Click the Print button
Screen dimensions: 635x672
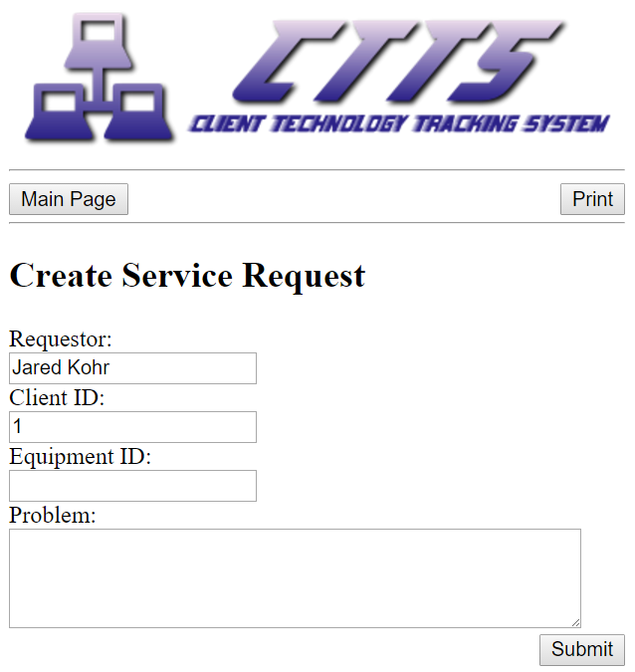[592, 199]
